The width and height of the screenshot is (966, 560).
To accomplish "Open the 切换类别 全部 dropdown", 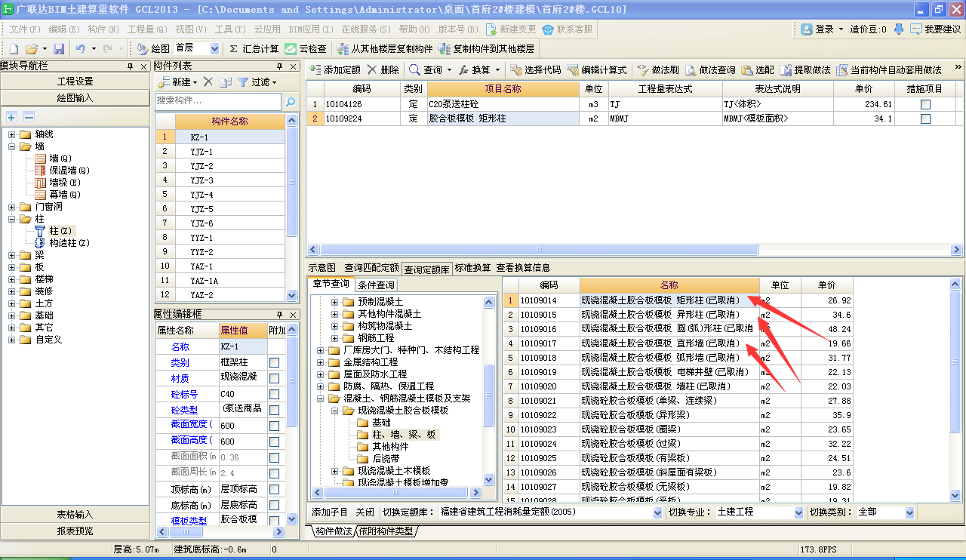I will (909, 512).
